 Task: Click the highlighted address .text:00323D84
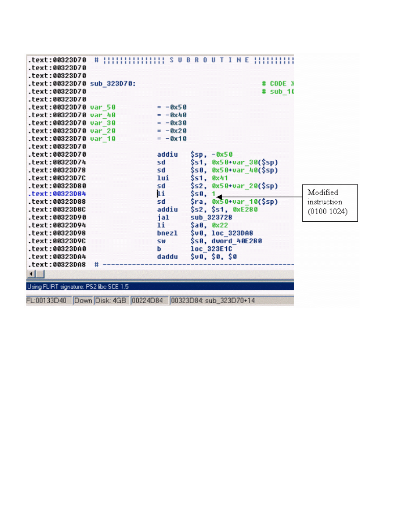(57, 194)
